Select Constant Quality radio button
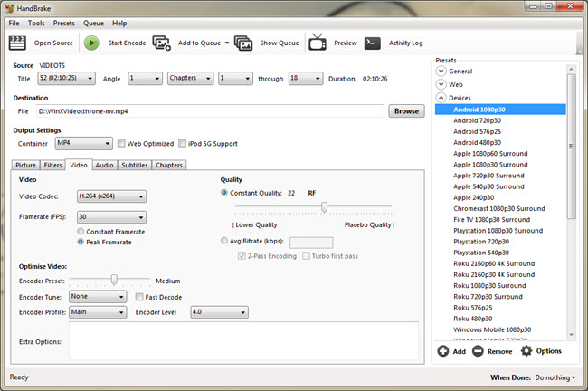 (x=223, y=193)
